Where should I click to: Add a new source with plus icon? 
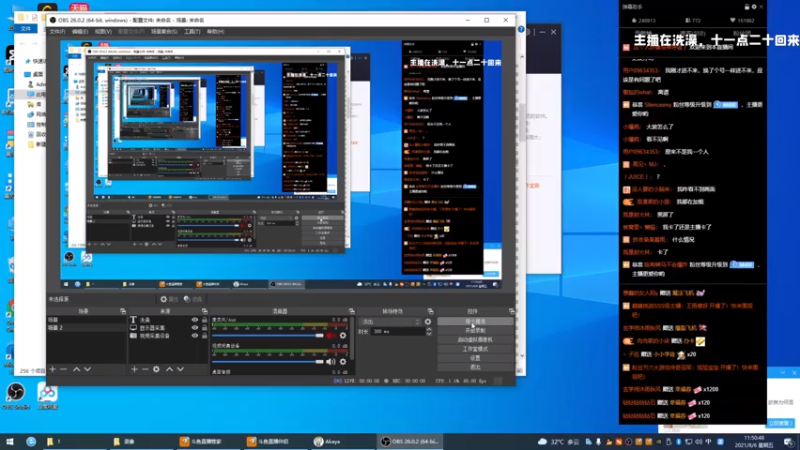click(x=134, y=369)
